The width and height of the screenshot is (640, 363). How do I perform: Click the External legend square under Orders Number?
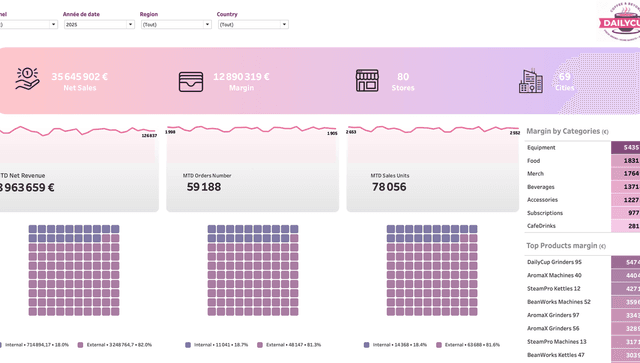pos(260,345)
